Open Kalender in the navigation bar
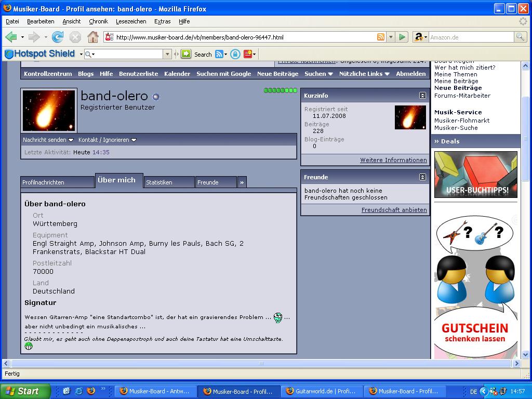532x399 pixels. pyautogui.click(x=177, y=74)
